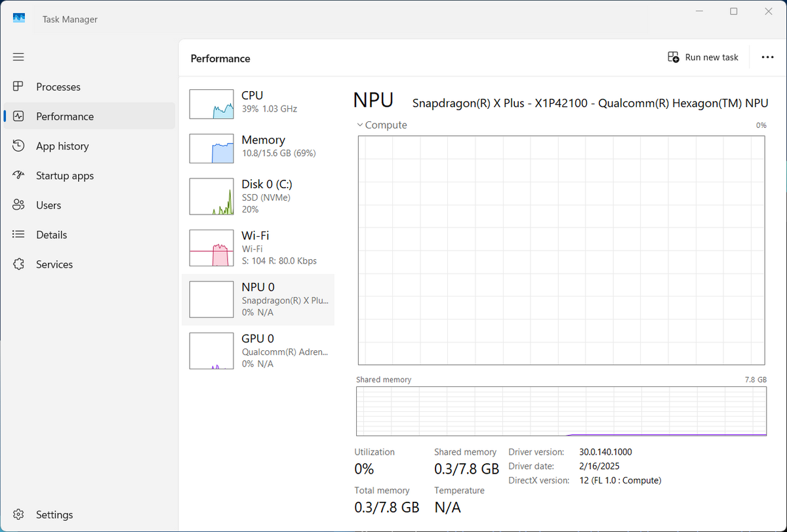This screenshot has width=787, height=532.
Task: Click the App history clock icon
Action: click(x=18, y=146)
